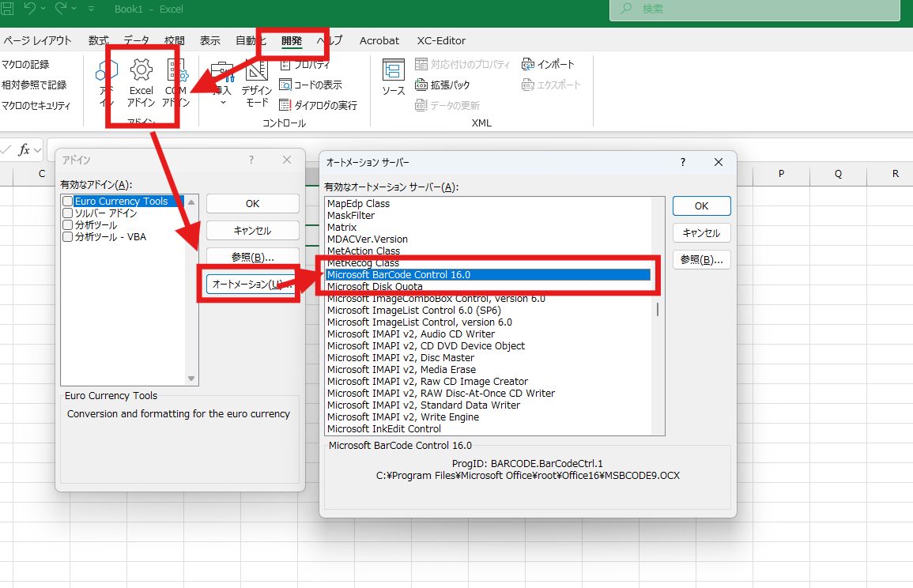
Task: Click View Code button
Action: 311,85
